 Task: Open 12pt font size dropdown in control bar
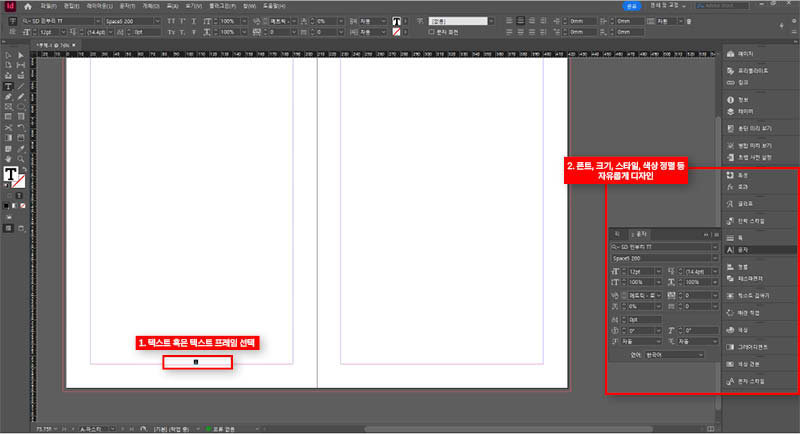point(63,32)
